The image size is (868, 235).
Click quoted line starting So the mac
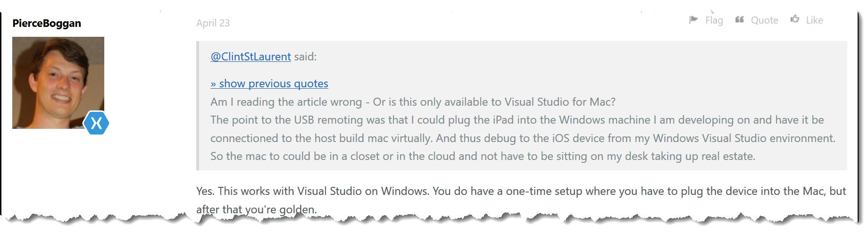pos(483,156)
